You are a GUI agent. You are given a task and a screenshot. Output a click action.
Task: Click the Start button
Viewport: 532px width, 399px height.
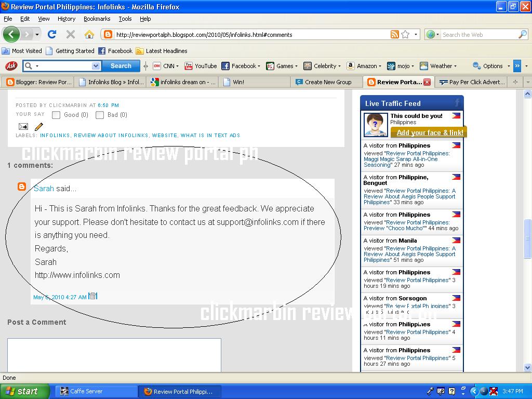coord(24,391)
